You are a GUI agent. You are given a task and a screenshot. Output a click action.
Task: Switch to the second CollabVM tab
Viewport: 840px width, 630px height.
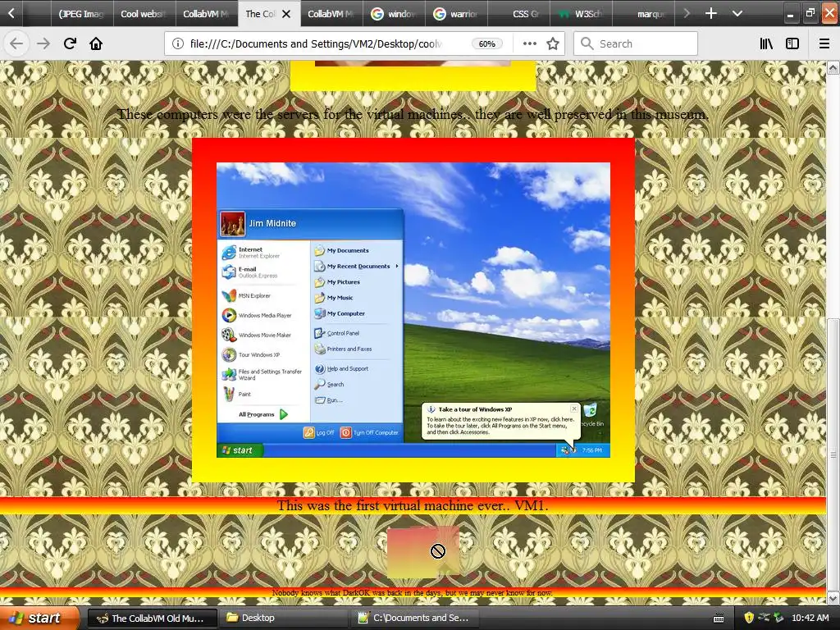tap(331, 13)
